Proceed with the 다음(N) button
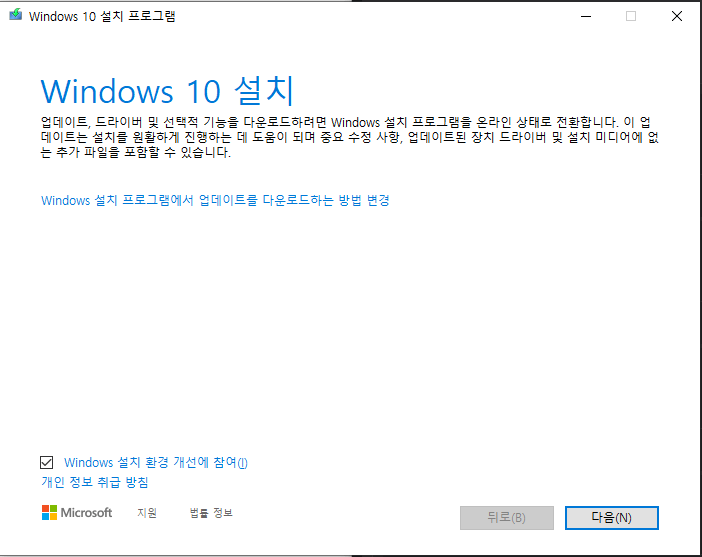Screen dimensions: 702x557 coord(612,518)
